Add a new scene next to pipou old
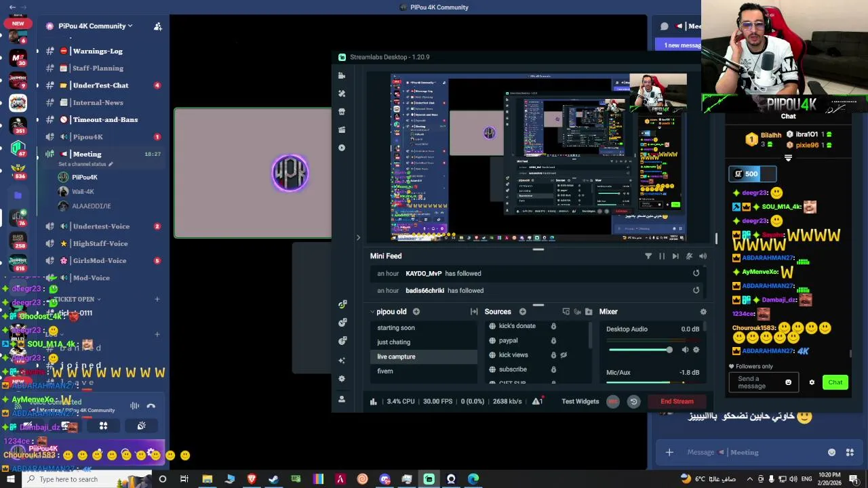This screenshot has height=488, width=868. click(x=416, y=312)
